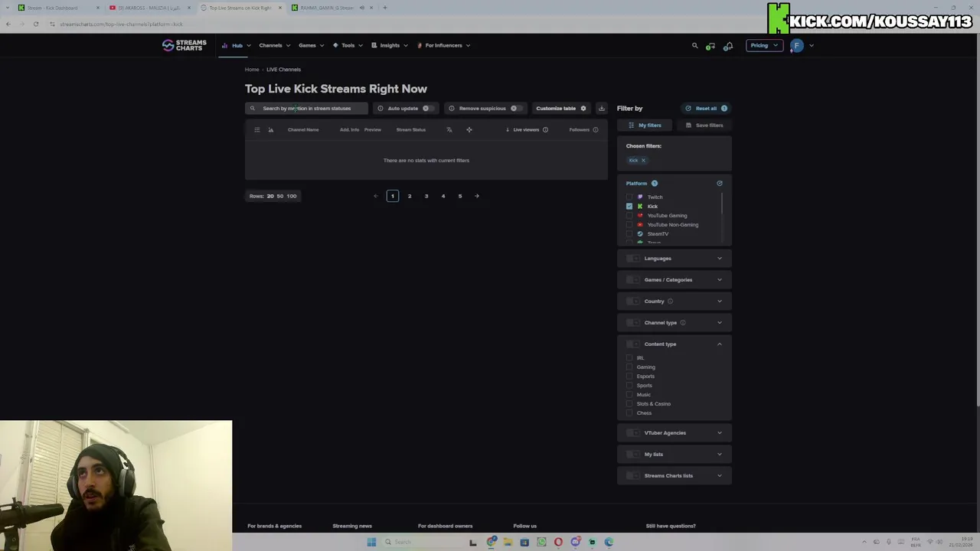Open the comparison icon next to search
This screenshot has width=980, height=551.
coord(710,46)
